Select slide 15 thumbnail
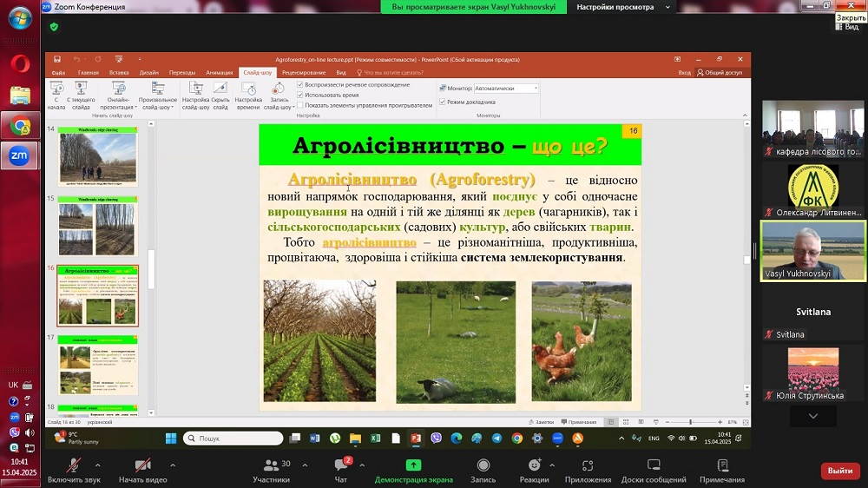 point(98,226)
